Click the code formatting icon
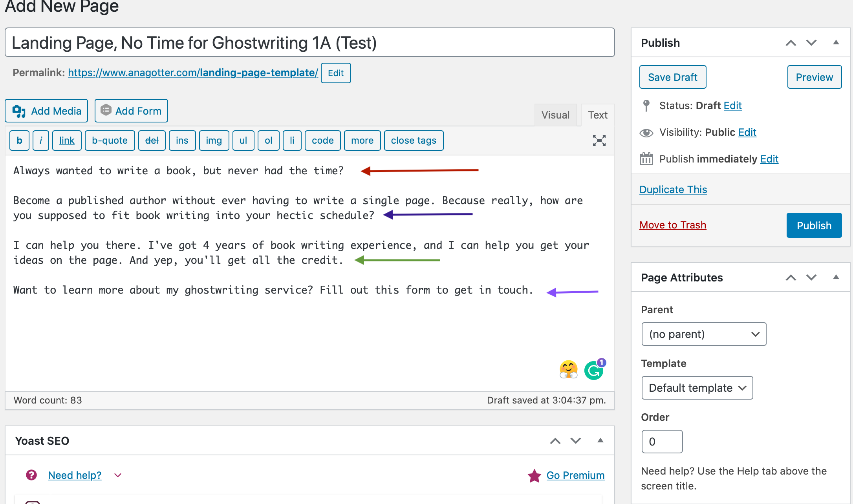Screen dimensions: 853x504 (x=323, y=141)
